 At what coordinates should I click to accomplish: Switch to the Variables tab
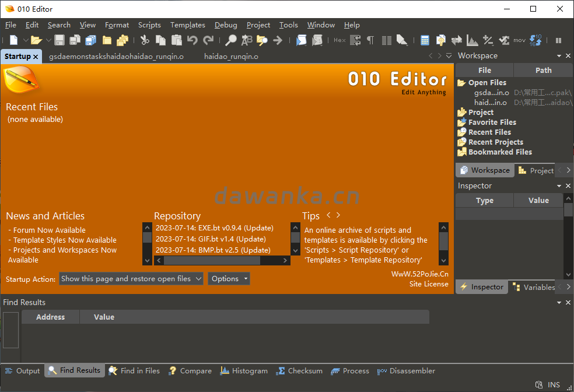point(534,287)
